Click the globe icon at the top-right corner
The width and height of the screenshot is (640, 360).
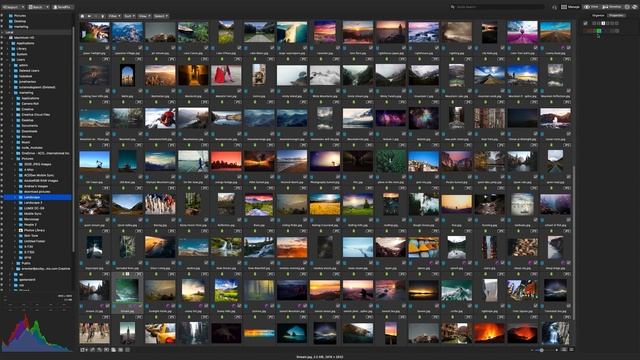pos(635,7)
